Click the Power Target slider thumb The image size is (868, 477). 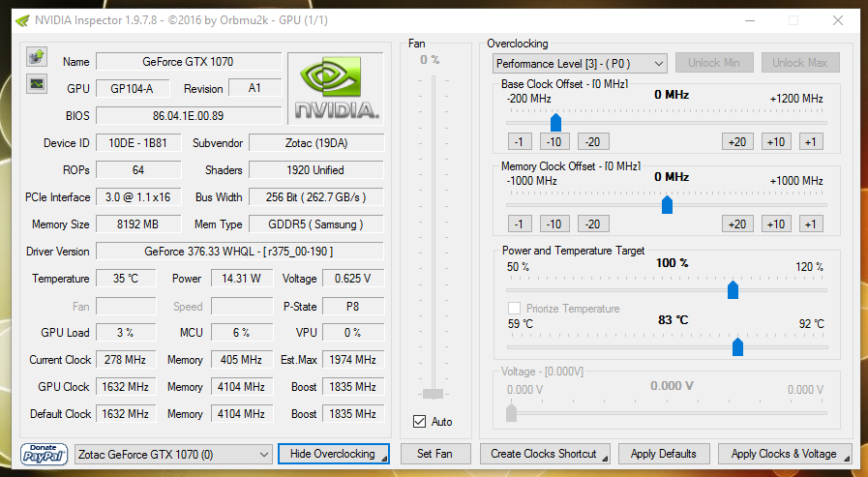coord(733,289)
